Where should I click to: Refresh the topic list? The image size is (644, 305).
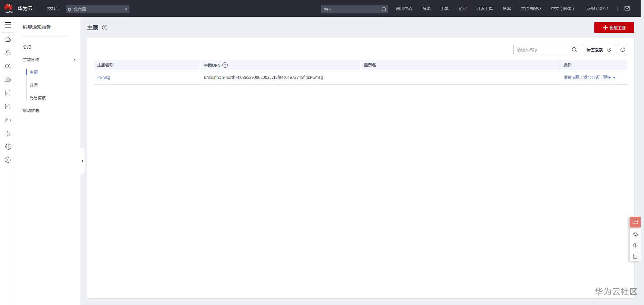[623, 50]
